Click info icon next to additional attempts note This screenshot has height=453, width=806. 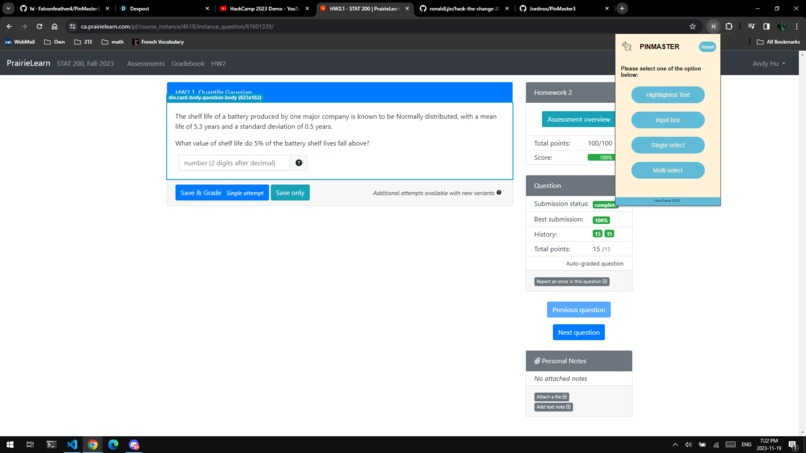point(499,192)
